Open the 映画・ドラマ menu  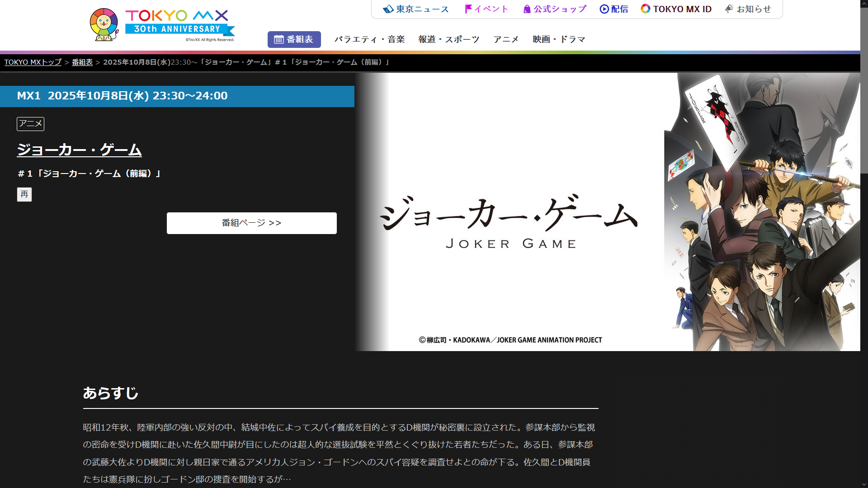[x=559, y=40]
